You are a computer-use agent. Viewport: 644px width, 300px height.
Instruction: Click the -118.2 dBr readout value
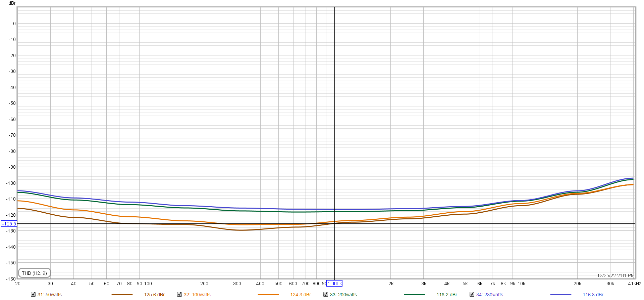pos(446,295)
